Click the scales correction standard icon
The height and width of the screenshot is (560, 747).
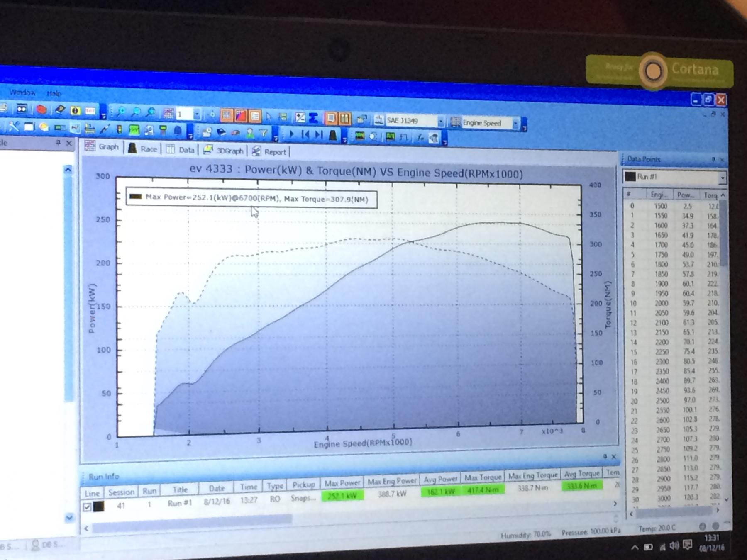click(x=378, y=120)
